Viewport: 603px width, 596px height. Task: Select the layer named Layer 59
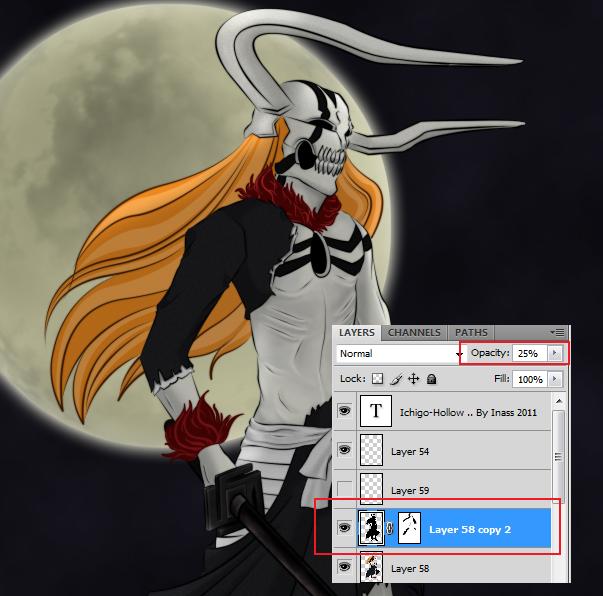click(x=410, y=491)
